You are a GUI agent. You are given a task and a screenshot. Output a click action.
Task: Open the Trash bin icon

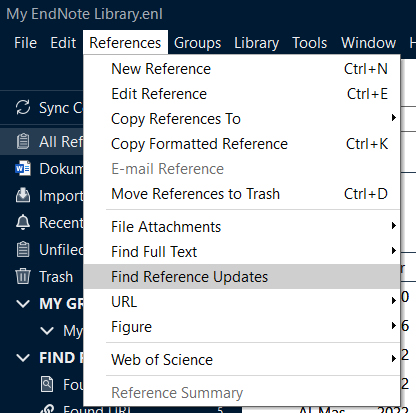point(23,276)
